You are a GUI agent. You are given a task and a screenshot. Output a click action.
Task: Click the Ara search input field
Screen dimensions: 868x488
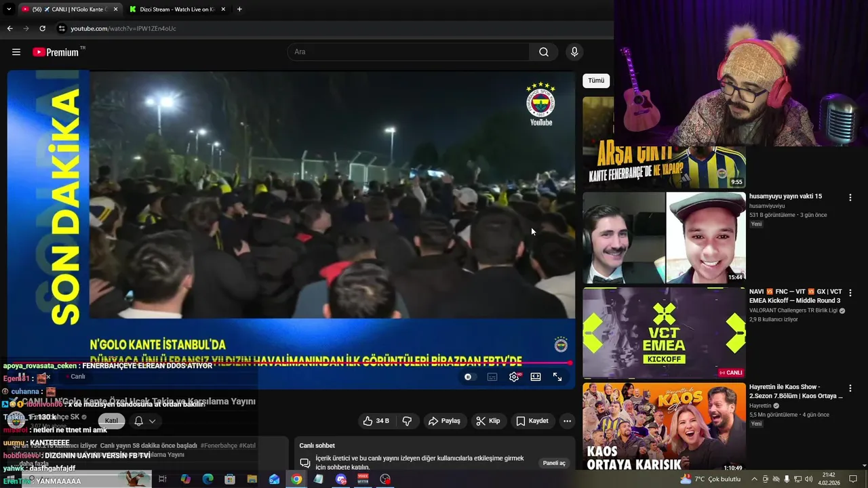coord(408,52)
